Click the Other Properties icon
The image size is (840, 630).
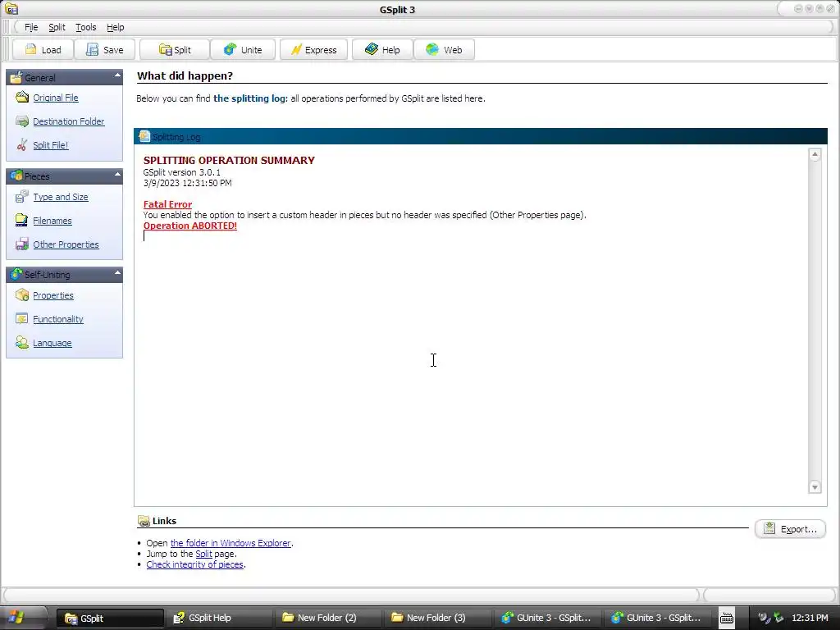pyautogui.click(x=22, y=244)
